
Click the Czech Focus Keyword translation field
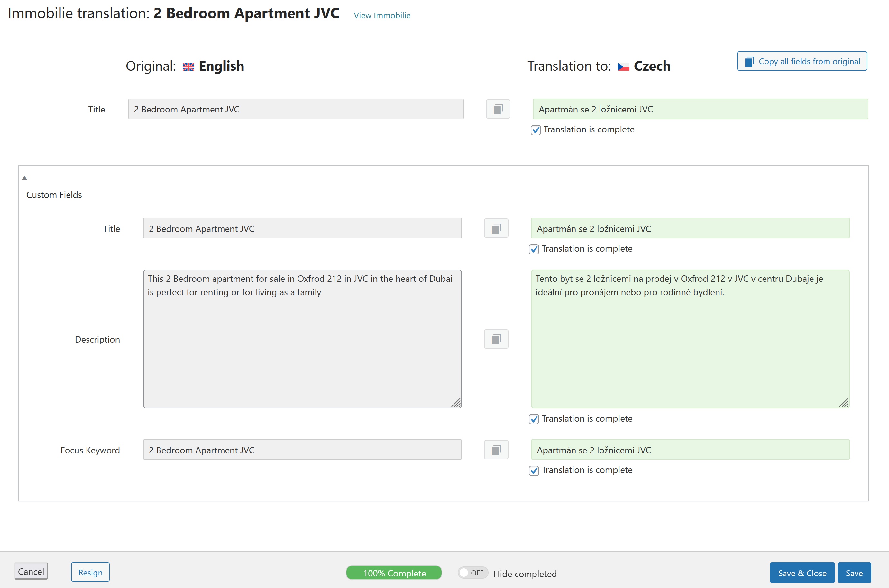pyautogui.click(x=690, y=450)
